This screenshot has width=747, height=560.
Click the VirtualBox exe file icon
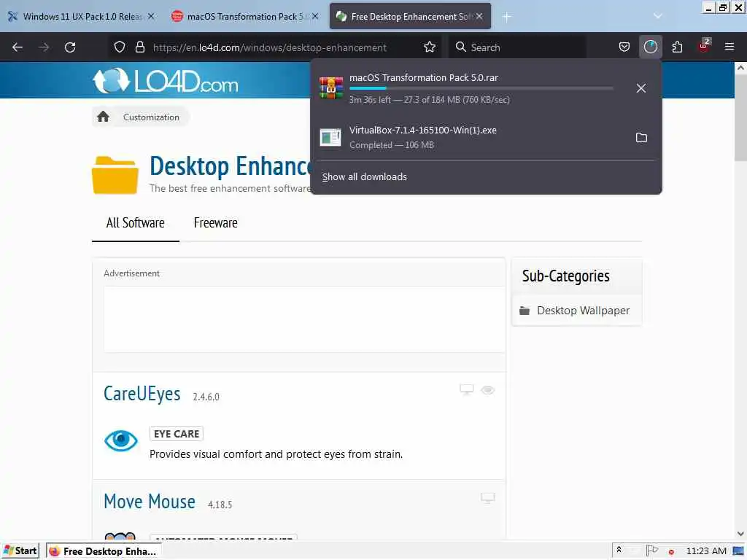point(330,138)
